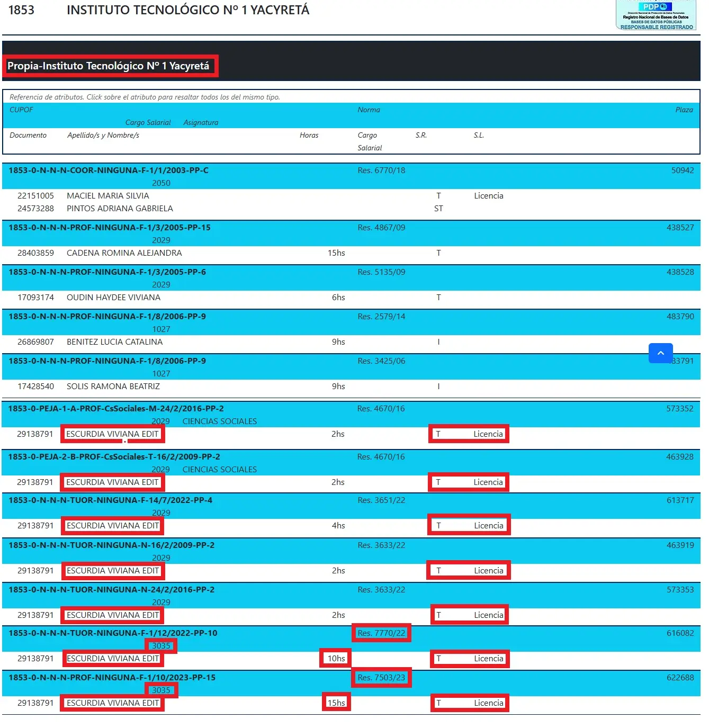Click the Norma attribute in the reference legend
This screenshot has height=728, width=709.
tap(369, 110)
